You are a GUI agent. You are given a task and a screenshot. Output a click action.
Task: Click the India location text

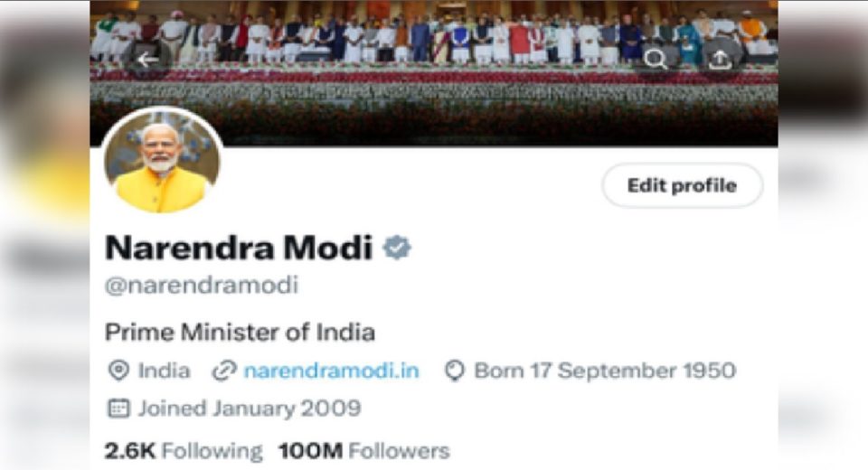(x=164, y=371)
